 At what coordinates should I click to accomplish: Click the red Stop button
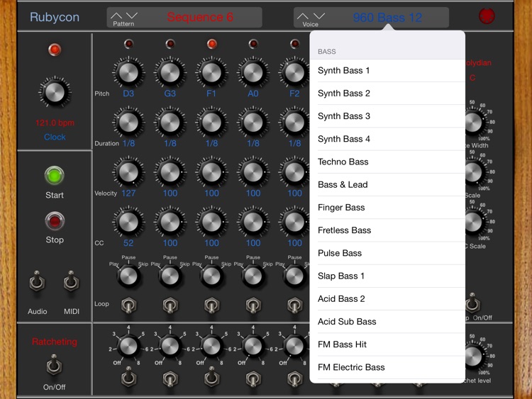click(x=55, y=221)
